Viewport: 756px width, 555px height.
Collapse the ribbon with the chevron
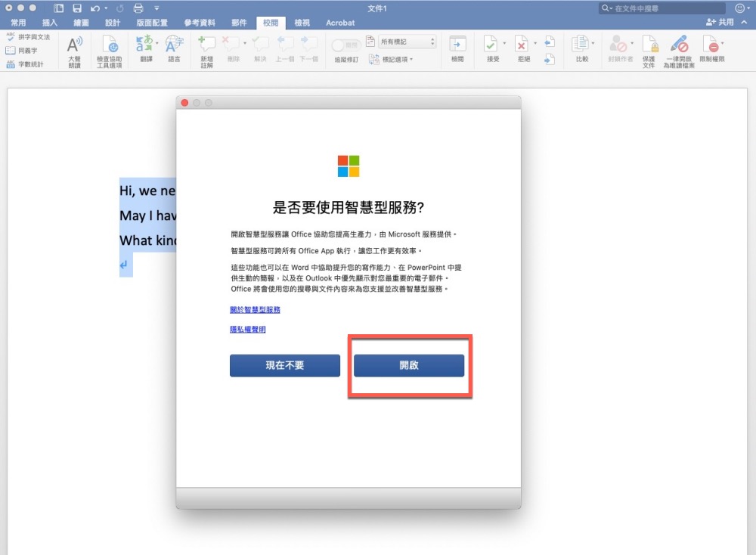(x=745, y=22)
